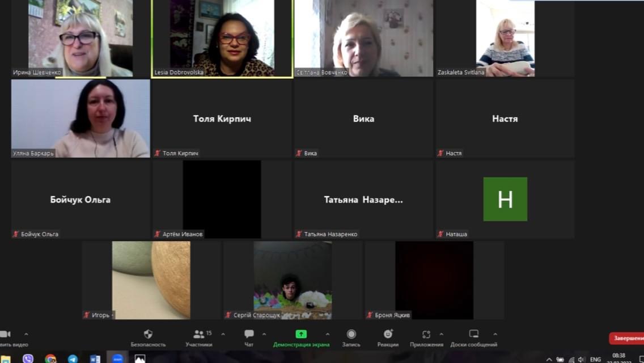Select Lesia Dobrovolska's video tile
The height and width of the screenshot is (363, 644).
point(222,37)
